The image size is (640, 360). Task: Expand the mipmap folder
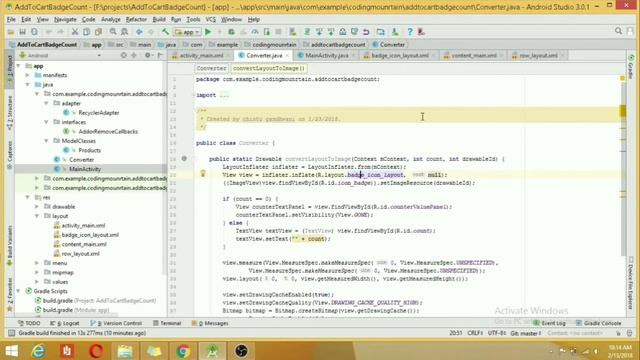click(37, 272)
